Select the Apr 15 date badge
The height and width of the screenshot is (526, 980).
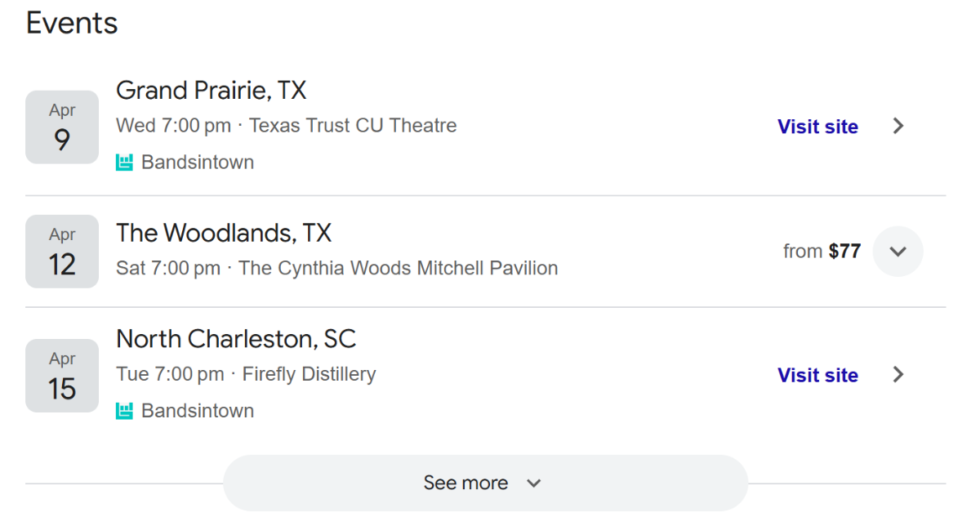(x=62, y=375)
